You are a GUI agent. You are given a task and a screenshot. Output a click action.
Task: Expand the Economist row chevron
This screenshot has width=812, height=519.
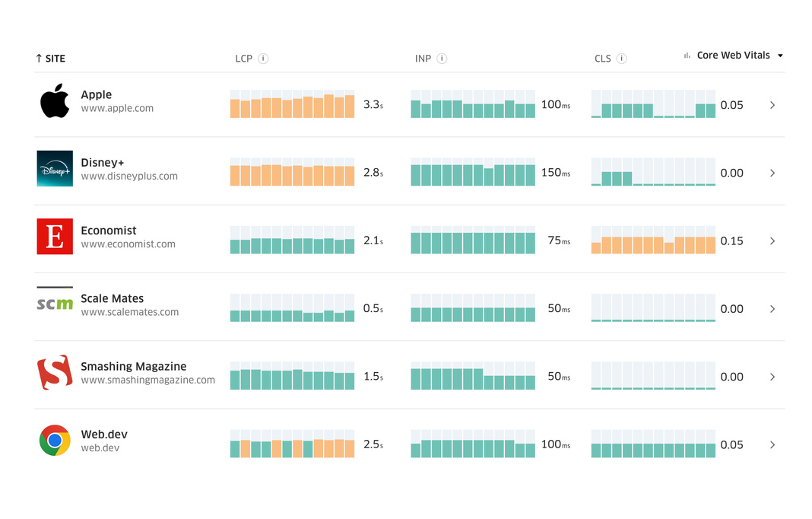772,241
